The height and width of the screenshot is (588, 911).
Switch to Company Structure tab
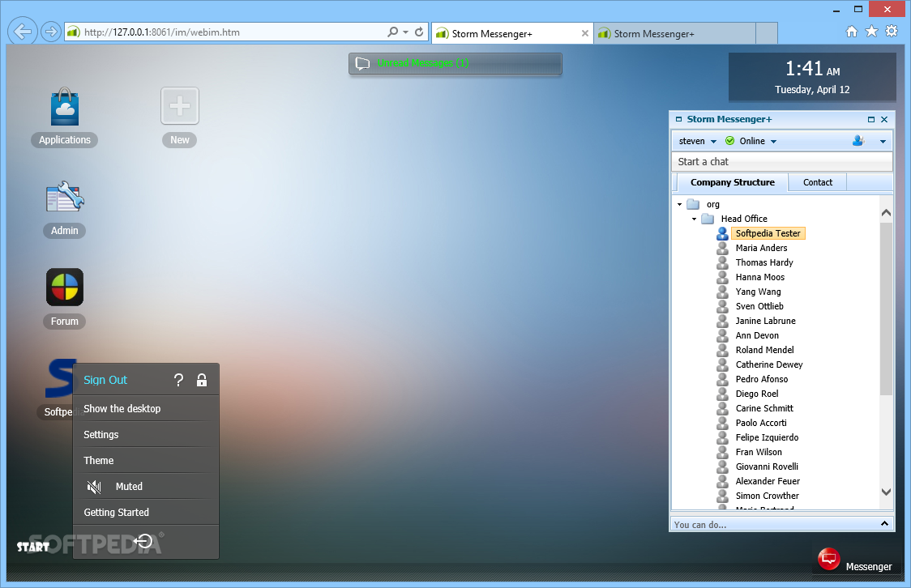732,182
